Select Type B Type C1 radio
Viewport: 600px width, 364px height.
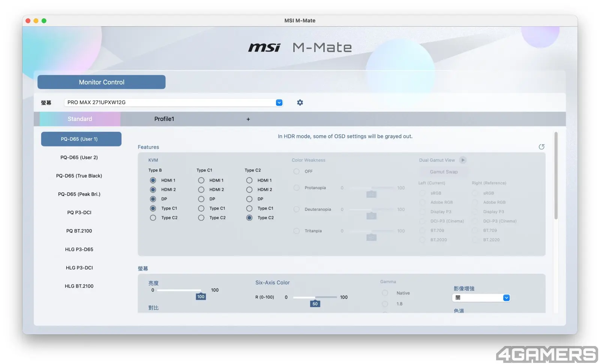[153, 209]
